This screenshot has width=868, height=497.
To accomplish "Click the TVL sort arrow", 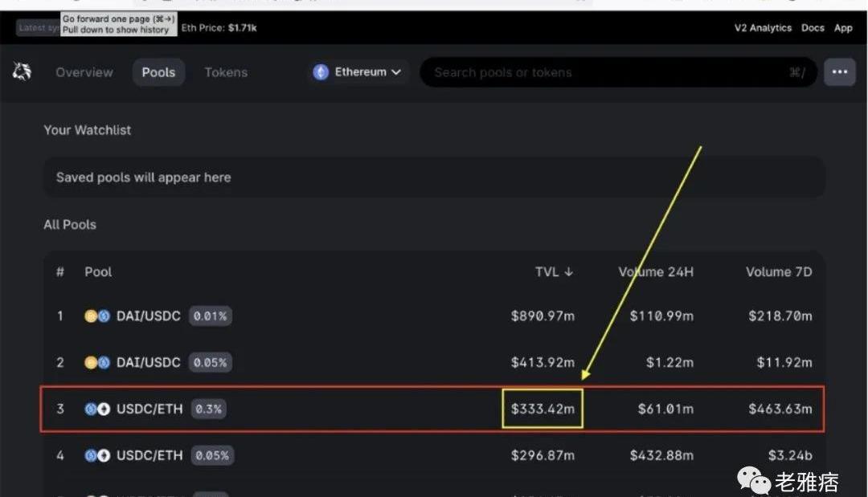I will 568,272.
